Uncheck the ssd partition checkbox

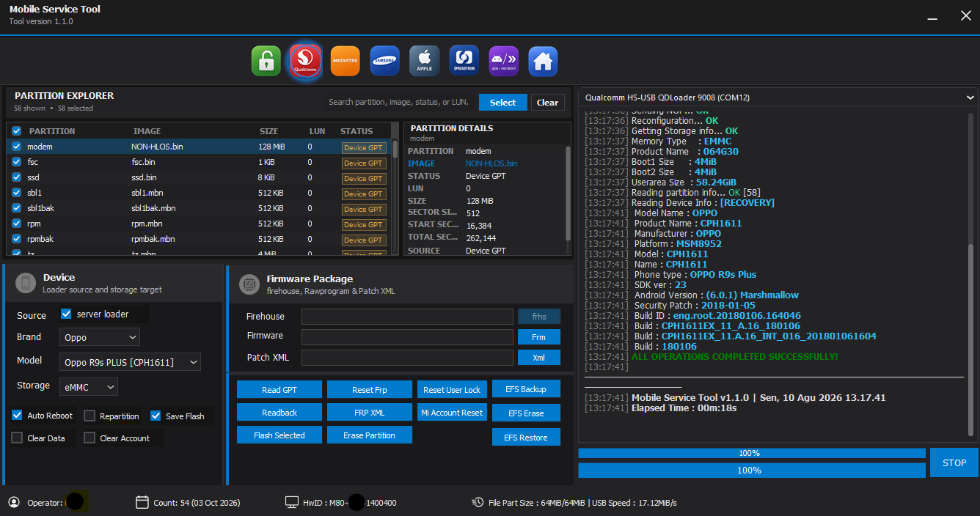(16, 177)
